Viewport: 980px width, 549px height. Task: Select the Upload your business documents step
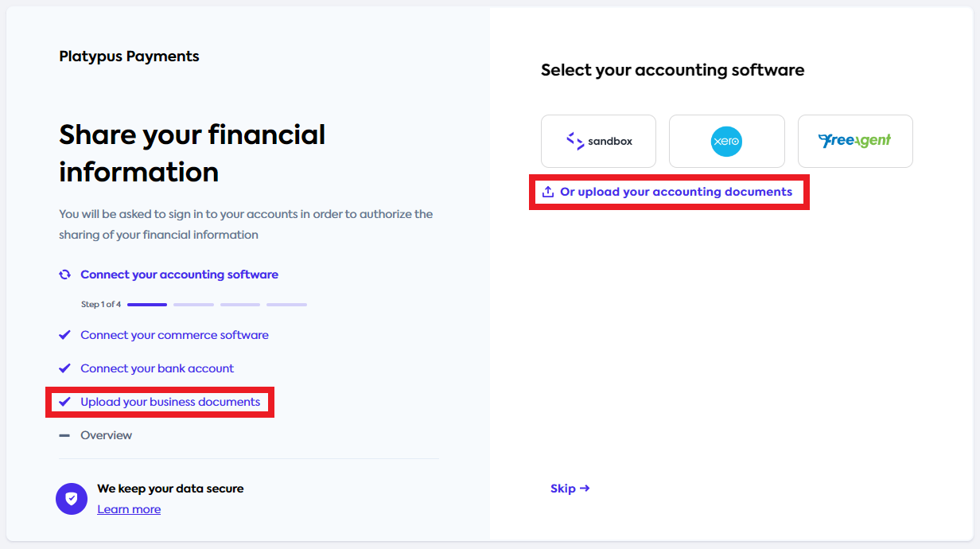point(170,402)
